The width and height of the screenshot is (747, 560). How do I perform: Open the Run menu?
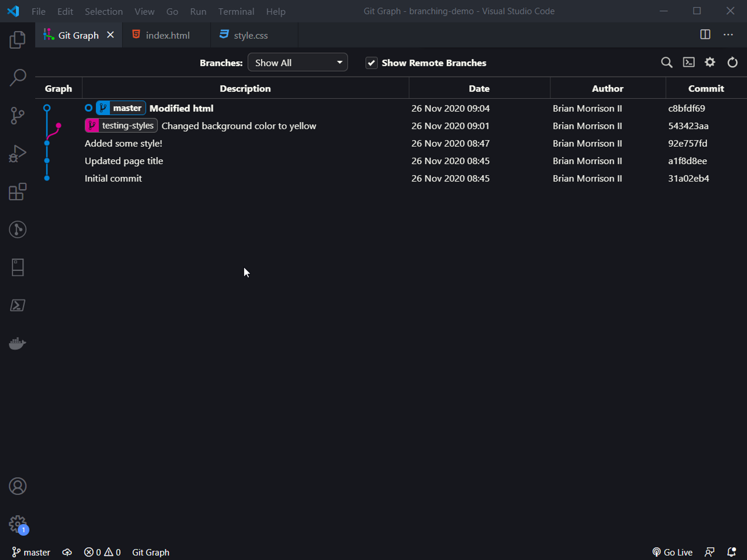(x=198, y=12)
